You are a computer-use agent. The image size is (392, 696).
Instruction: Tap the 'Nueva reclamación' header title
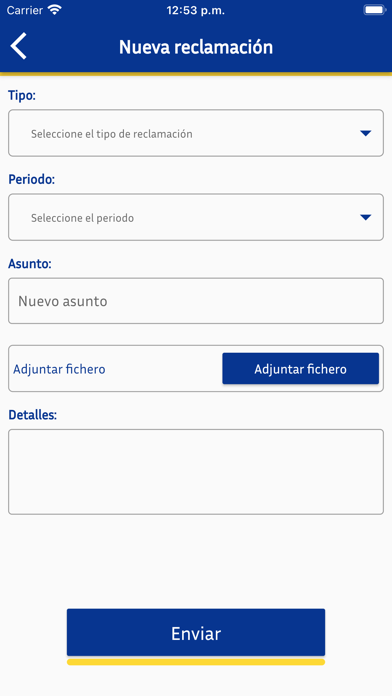click(x=196, y=47)
